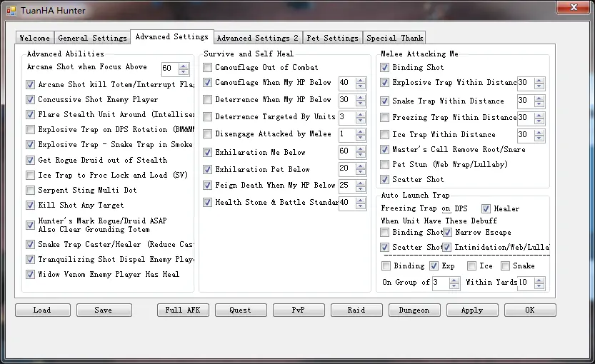Click the Apply button

click(x=472, y=310)
